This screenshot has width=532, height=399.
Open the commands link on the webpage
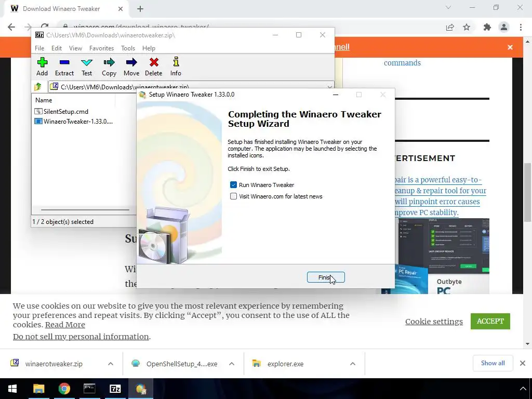pyautogui.click(x=402, y=63)
